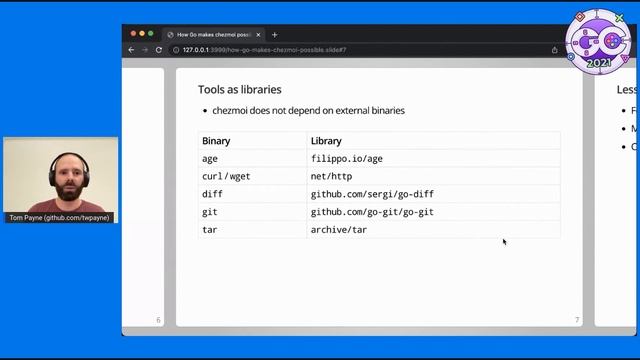This screenshot has width=640, height=360.
Task: Click the yellow minimize window button
Action: coord(142,33)
